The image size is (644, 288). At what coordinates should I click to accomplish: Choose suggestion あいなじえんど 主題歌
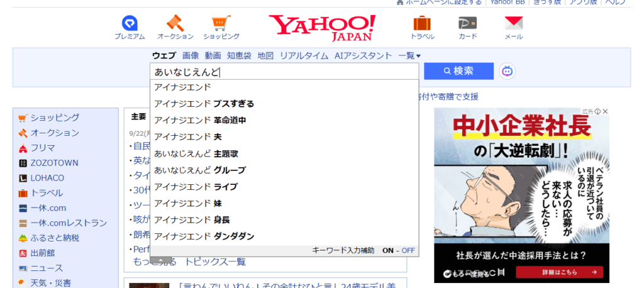coord(196,153)
